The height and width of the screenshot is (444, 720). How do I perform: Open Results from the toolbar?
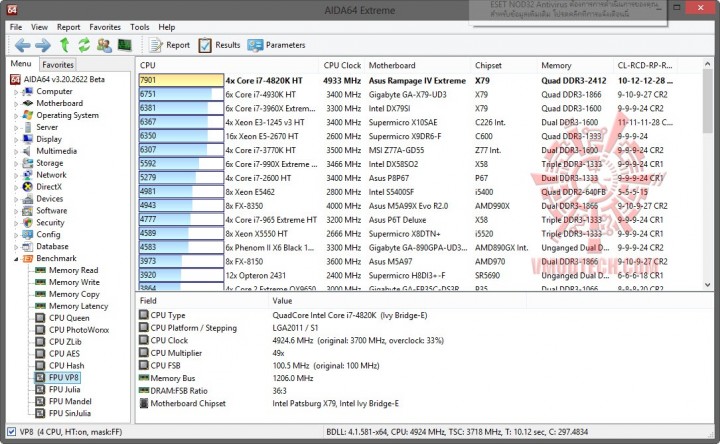click(x=219, y=45)
